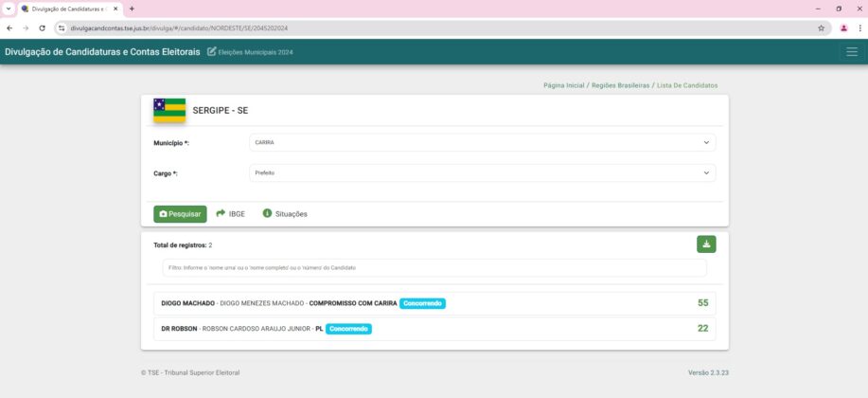This screenshot has width=868, height=398.
Task: Expand the Município dropdown showing CARIRA
Action: point(482,142)
